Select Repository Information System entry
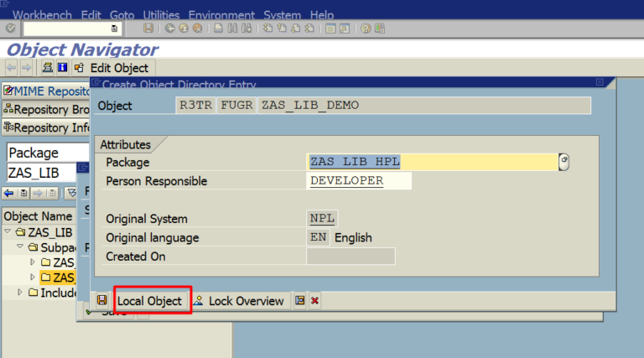Image resolution: width=644 pixels, height=358 pixels. click(x=46, y=127)
